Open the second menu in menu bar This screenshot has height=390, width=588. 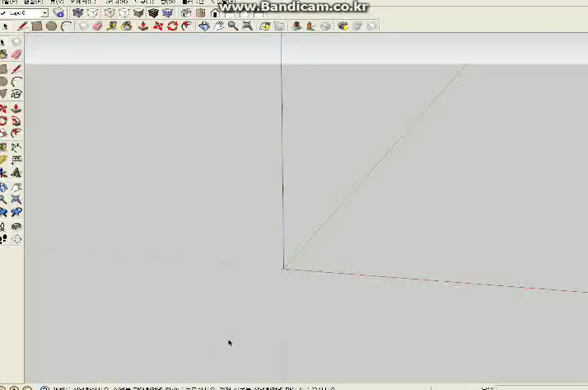point(33,2)
